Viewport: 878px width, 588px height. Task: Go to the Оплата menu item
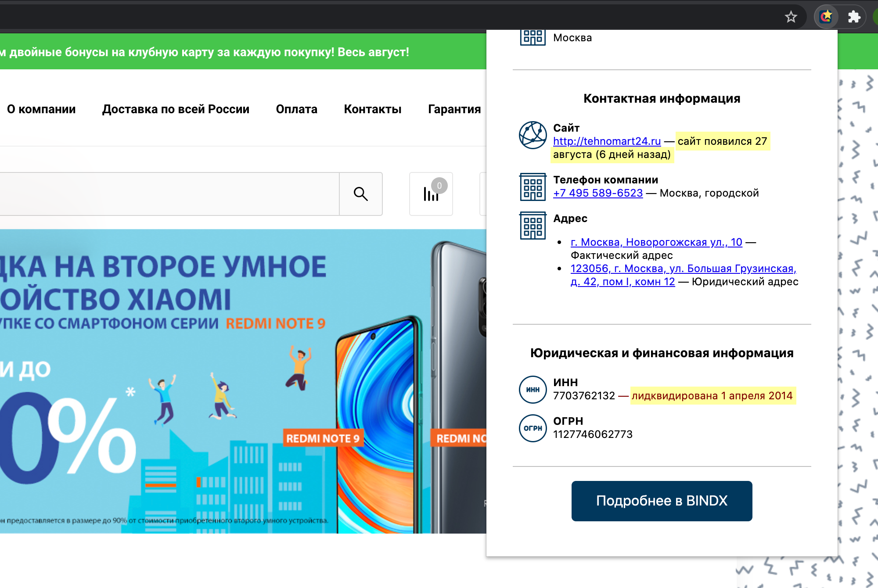297,109
